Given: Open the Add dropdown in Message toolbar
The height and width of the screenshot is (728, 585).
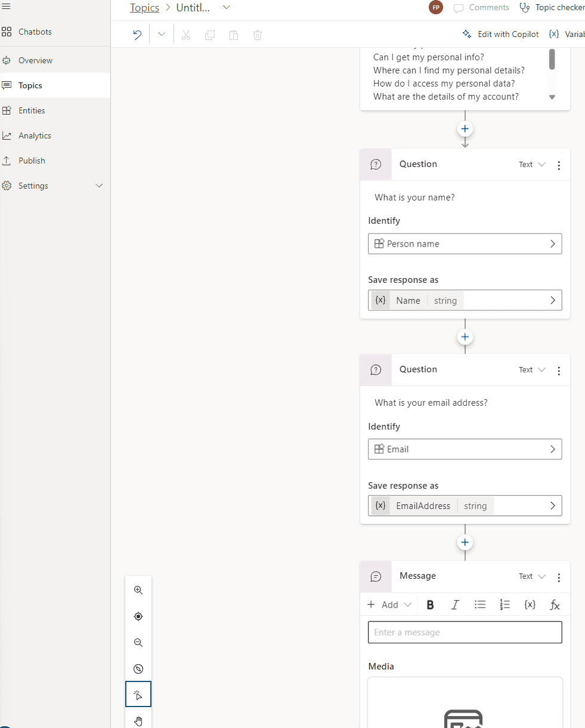Looking at the screenshot, I should [x=389, y=604].
